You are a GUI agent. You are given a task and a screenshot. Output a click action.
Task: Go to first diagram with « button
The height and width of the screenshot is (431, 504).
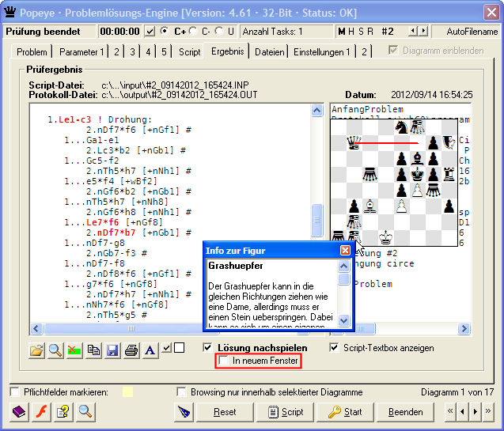pyautogui.click(x=450, y=411)
